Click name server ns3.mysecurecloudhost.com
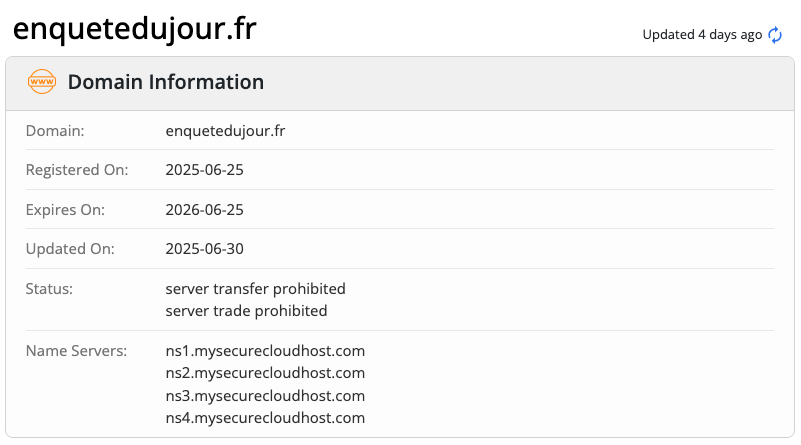Viewport: 801px width, 445px height. pos(265,395)
